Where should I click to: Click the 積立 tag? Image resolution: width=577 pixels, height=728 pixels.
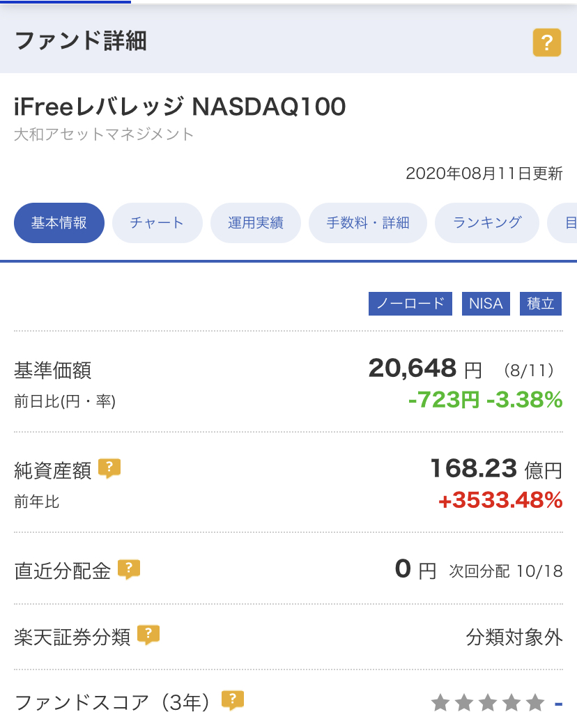click(x=540, y=304)
